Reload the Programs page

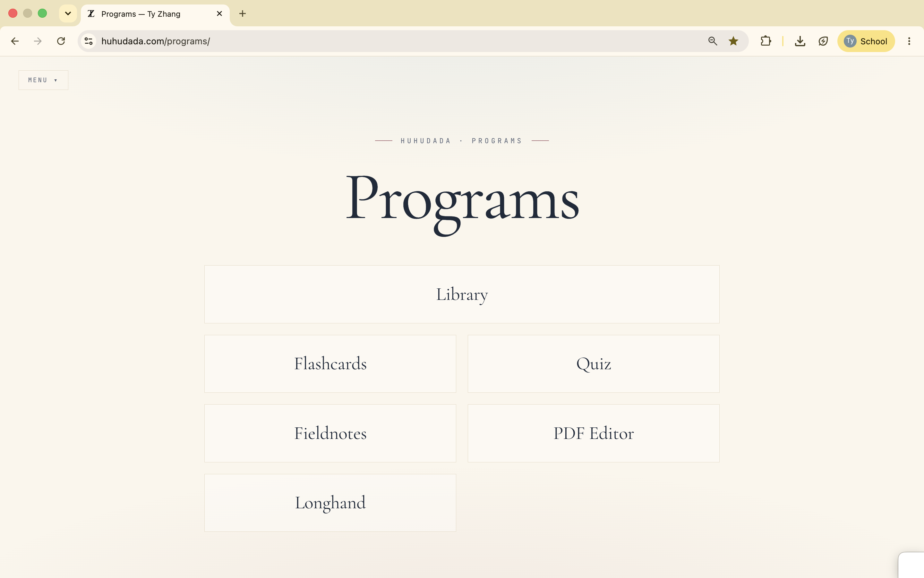pos(61,41)
